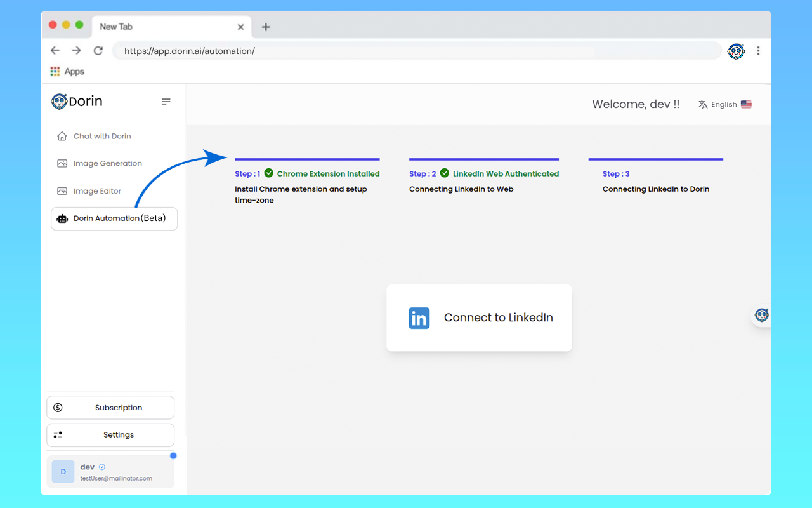The height and width of the screenshot is (508, 812).
Task: Click the dev user profile card
Action: coord(110,472)
